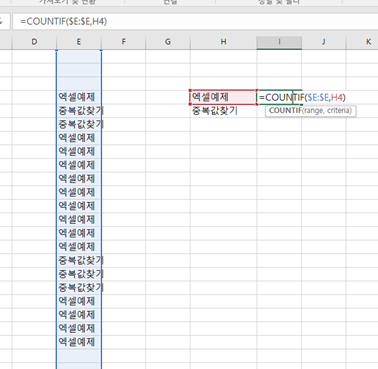Select column H by its header
This screenshot has height=369, width=378.
pyautogui.click(x=223, y=42)
